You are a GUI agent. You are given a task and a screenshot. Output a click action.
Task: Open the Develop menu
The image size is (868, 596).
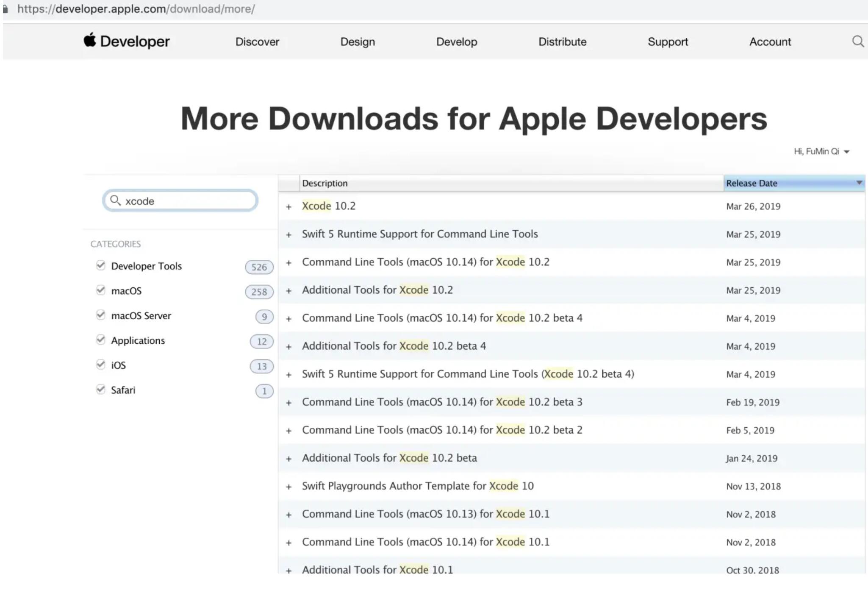457,42
